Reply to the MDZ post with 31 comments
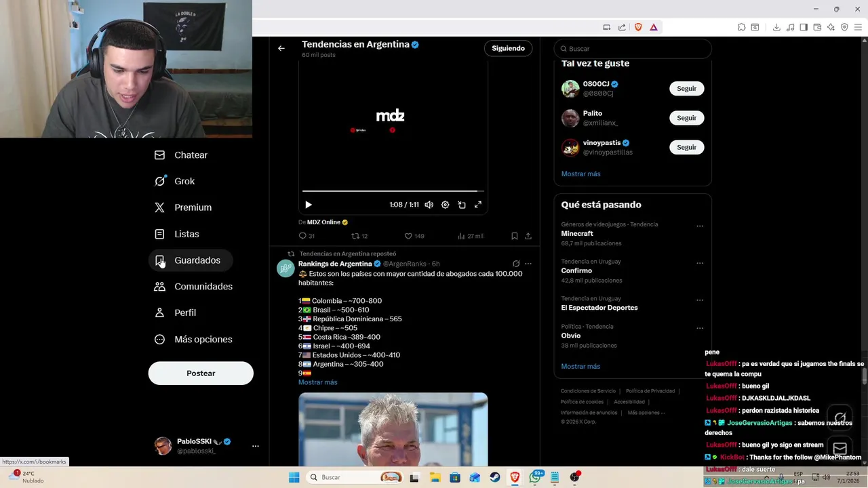868x488 pixels. 307,236
